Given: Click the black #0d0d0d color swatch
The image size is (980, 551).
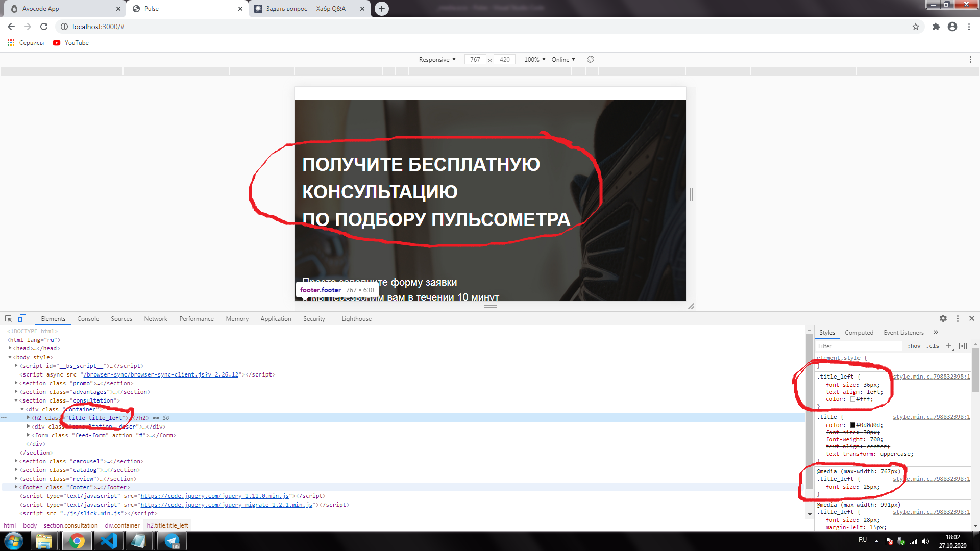Looking at the screenshot, I should click(852, 425).
